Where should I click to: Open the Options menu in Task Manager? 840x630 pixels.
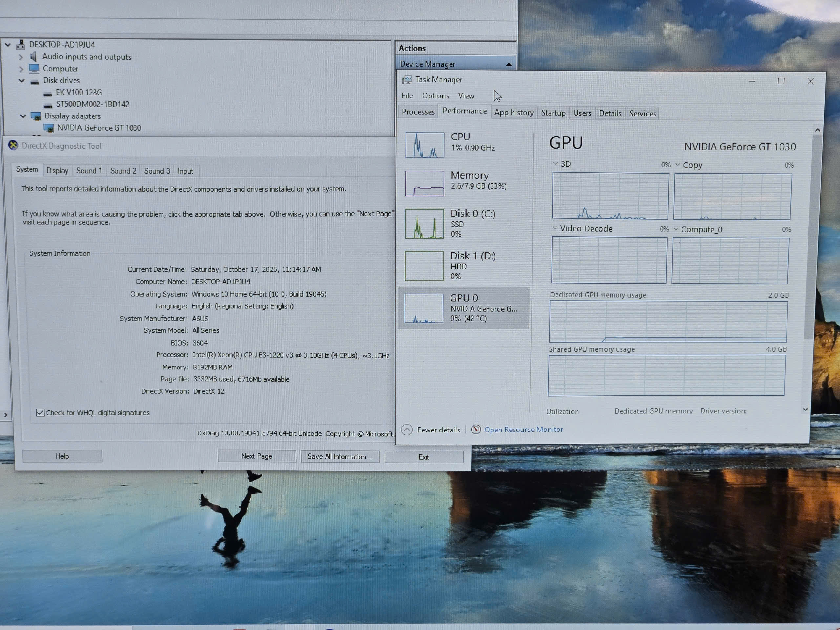click(435, 96)
